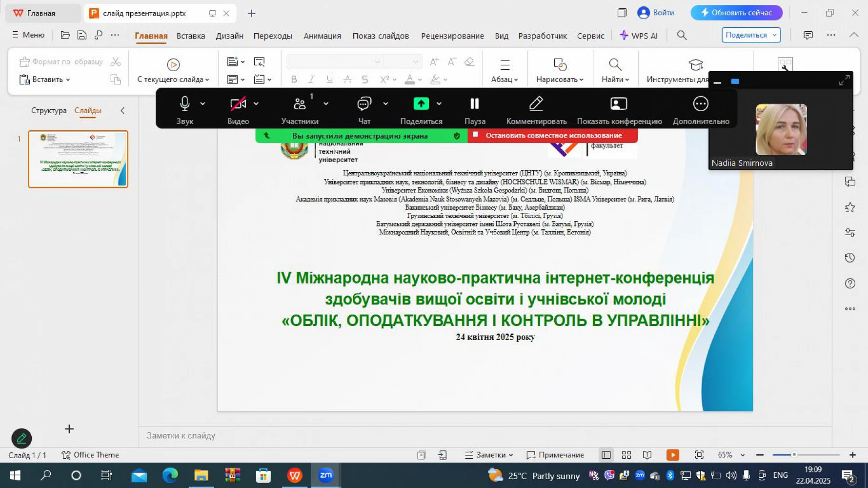Image resolution: width=868 pixels, height=488 pixels.
Task: Click the save icon in quick toolbar
Action: (x=82, y=35)
